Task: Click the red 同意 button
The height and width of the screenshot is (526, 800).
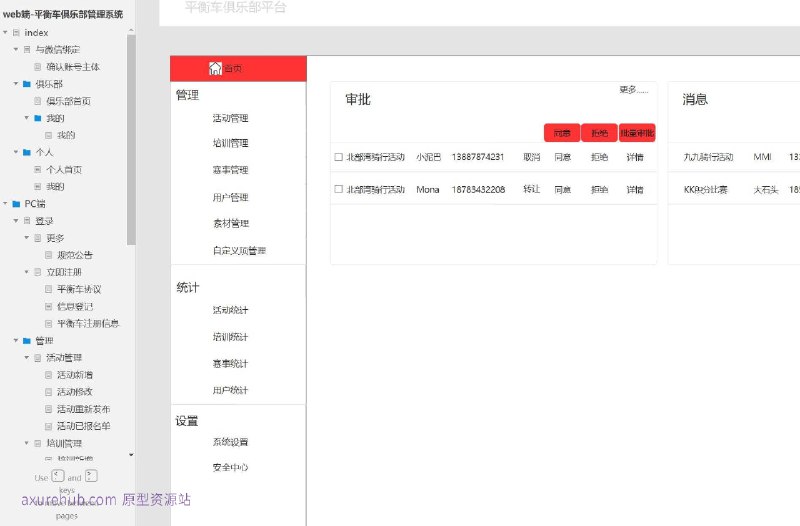Action: coord(562,133)
